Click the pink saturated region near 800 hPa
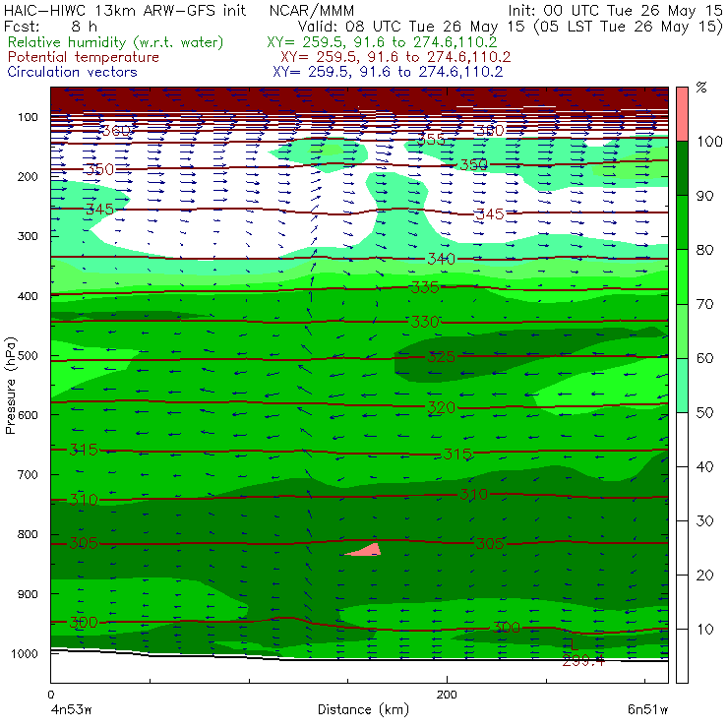The height and width of the screenshot is (728, 728). [x=367, y=550]
